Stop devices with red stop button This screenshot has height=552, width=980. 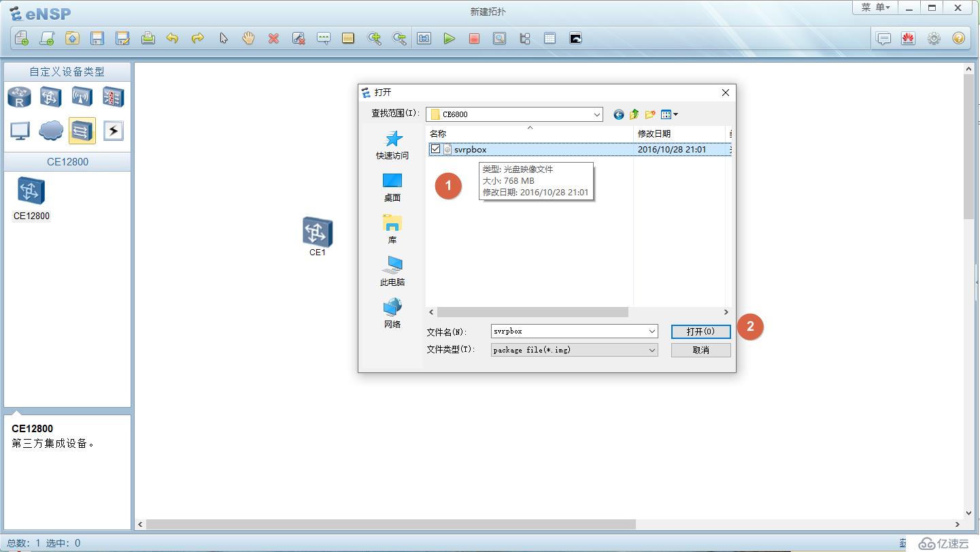click(475, 38)
